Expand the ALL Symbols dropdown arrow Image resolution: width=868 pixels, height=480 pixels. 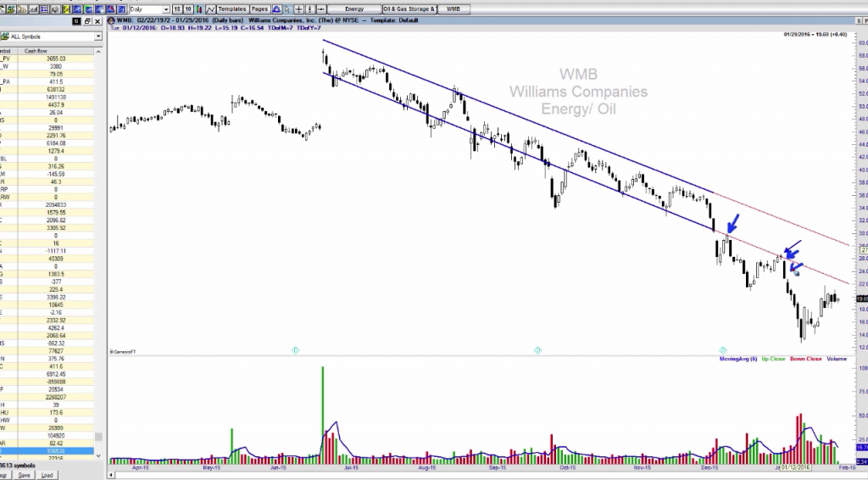click(x=98, y=36)
